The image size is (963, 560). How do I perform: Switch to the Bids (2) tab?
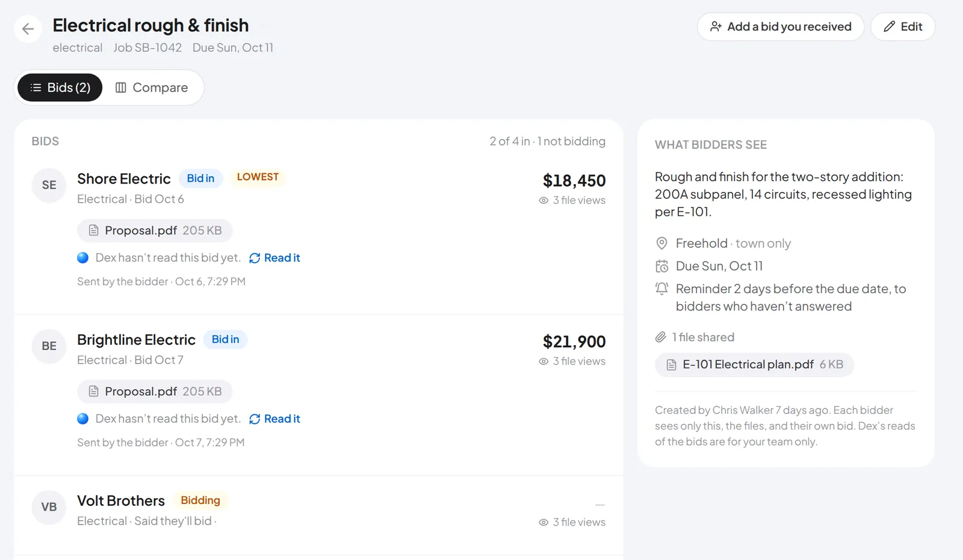60,88
